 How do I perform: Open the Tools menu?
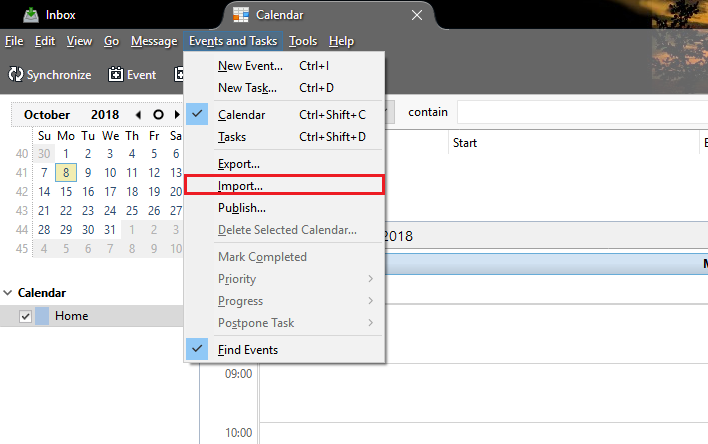click(303, 41)
